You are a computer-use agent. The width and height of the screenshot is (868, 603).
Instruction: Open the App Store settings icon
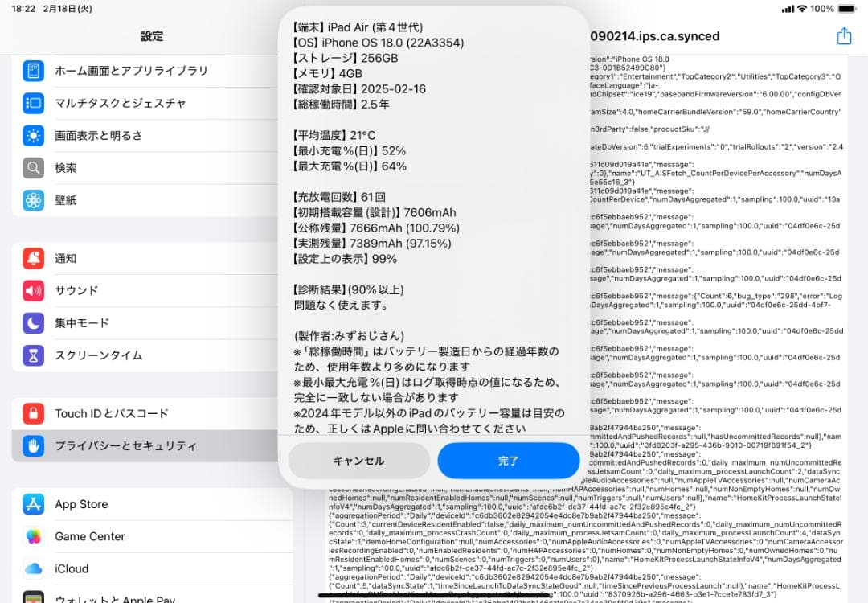(x=34, y=504)
